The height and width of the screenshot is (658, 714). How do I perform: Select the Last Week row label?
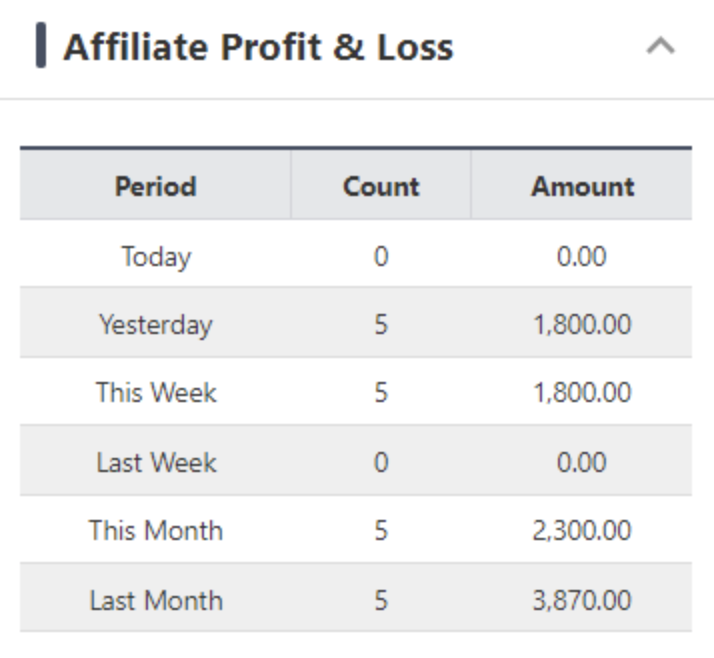(x=155, y=462)
